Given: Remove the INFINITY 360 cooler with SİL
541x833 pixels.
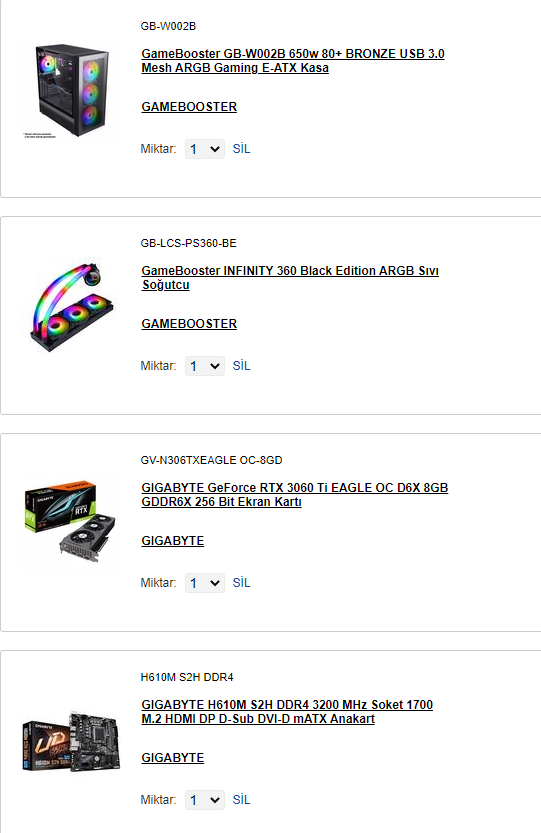Looking at the screenshot, I should (241, 366).
